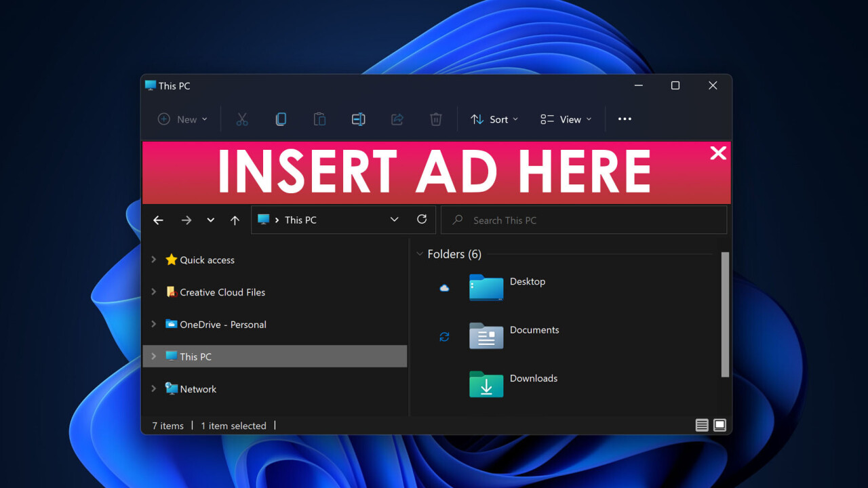868x488 pixels.
Task: Click the Paste clipboard icon
Action: pyautogui.click(x=319, y=119)
